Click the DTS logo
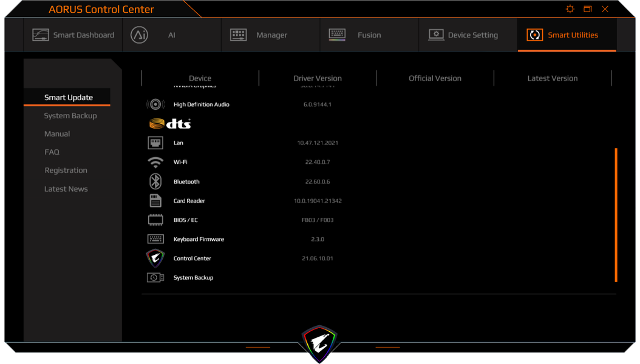The height and width of the screenshot is (364, 640). click(x=170, y=124)
